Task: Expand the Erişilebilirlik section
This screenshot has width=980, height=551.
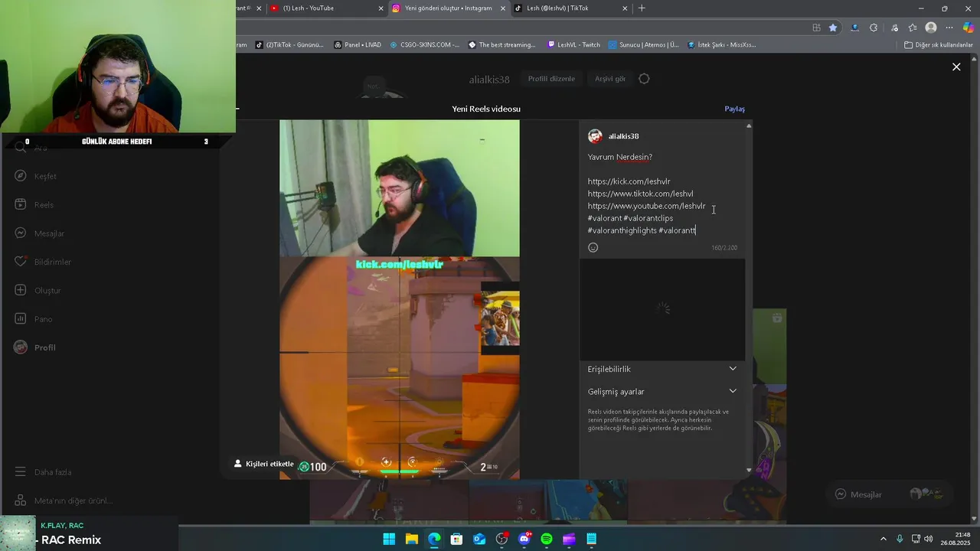Action: pyautogui.click(x=662, y=369)
